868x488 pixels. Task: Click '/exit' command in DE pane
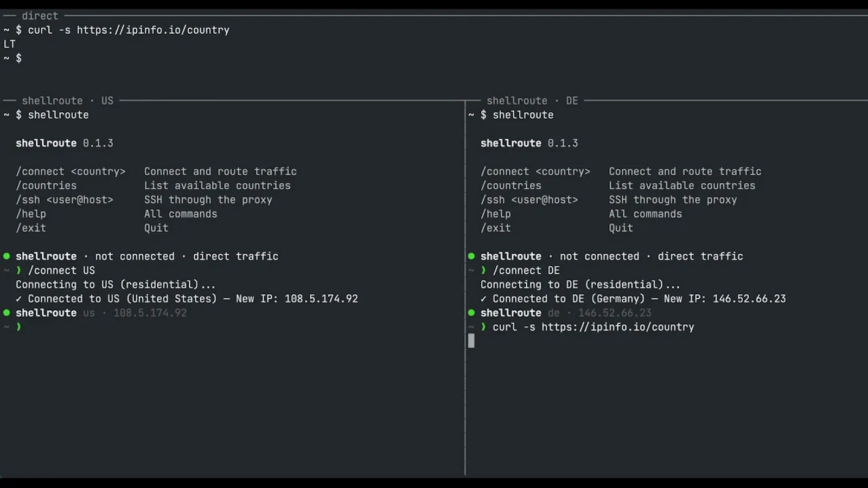tap(496, 228)
